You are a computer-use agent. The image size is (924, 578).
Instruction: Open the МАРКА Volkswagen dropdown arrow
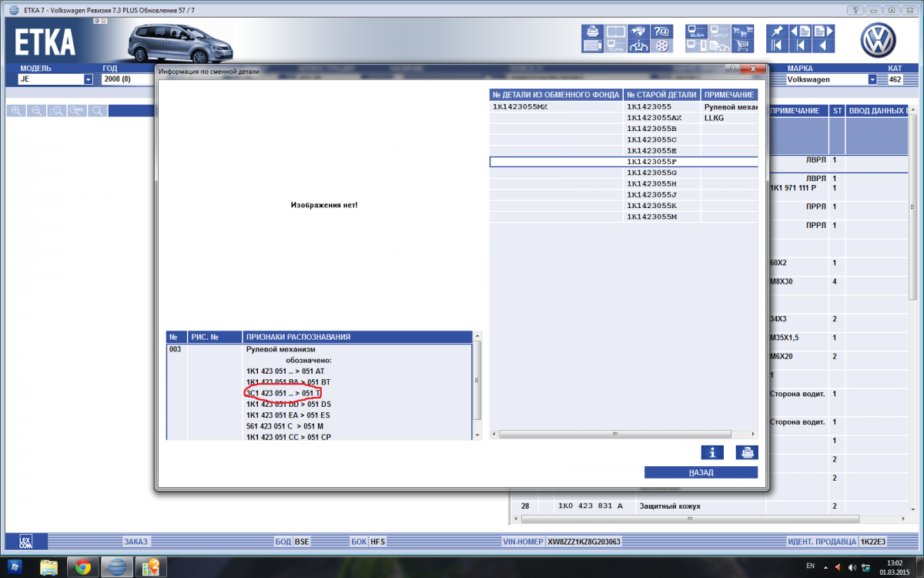pos(872,79)
